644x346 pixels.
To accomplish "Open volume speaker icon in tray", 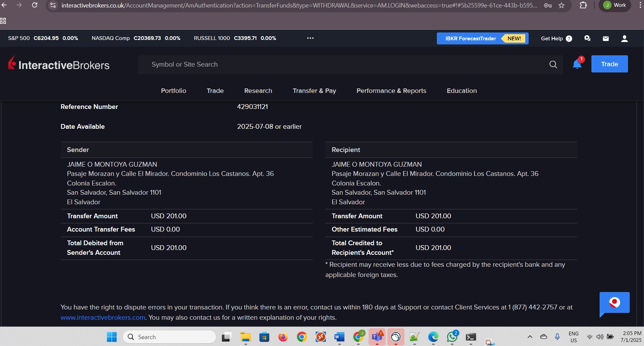I will [600, 337].
